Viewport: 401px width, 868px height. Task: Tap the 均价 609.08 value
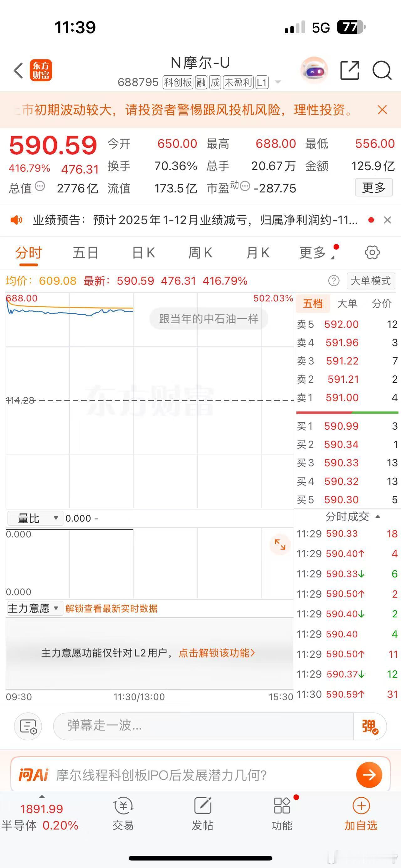pyautogui.click(x=58, y=281)
